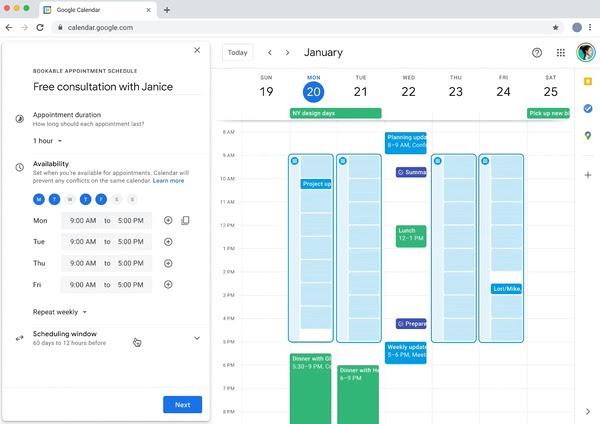Viewport: 600px width, 424px height.
Task: Click the browser back arrow
Action: pyautogui.click(x=9, y=28)
